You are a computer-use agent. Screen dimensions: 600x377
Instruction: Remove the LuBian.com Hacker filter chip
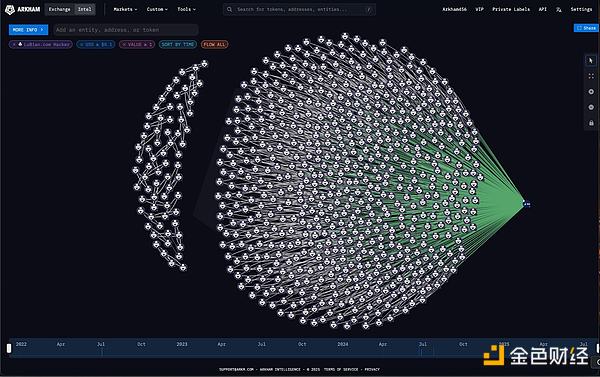point(14,45)
